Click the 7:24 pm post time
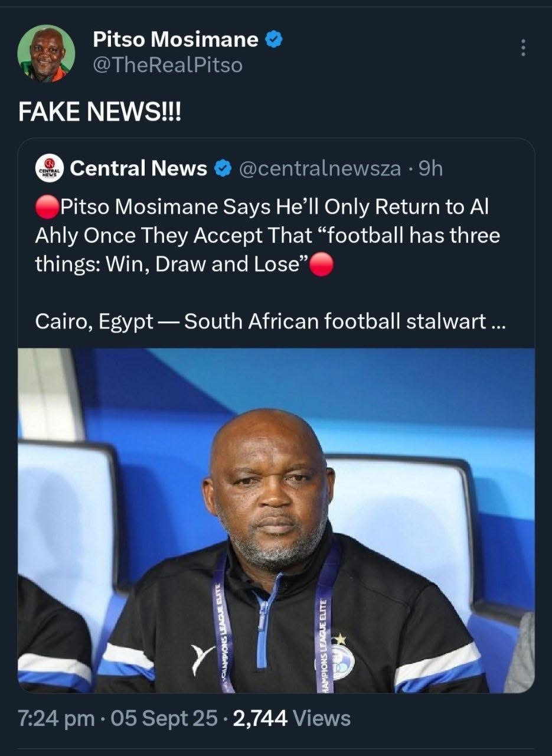This screenshot has height=756, width=552. click(56, 718)
